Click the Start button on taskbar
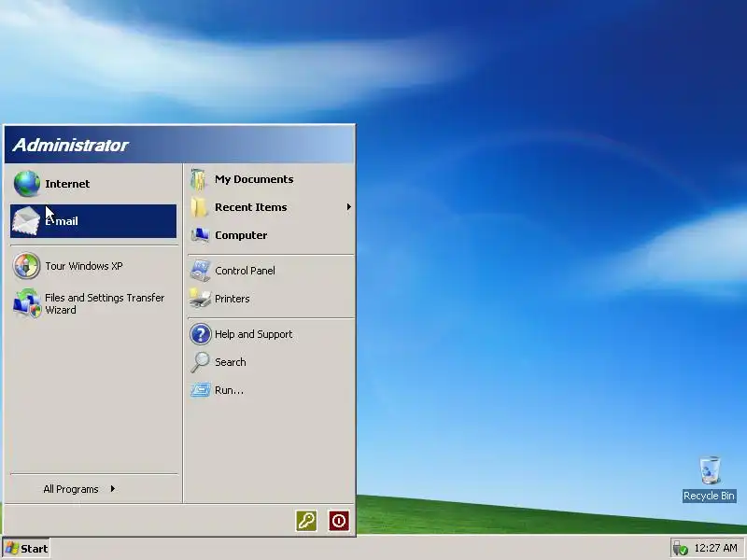This screenshot has height=560, width=747. click(x=26, y=549)
